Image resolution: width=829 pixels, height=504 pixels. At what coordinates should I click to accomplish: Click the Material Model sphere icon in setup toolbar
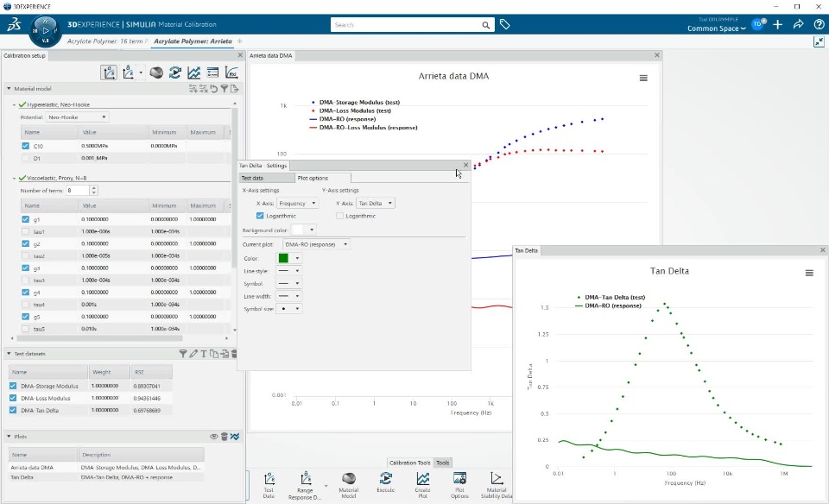pos(156,72)
